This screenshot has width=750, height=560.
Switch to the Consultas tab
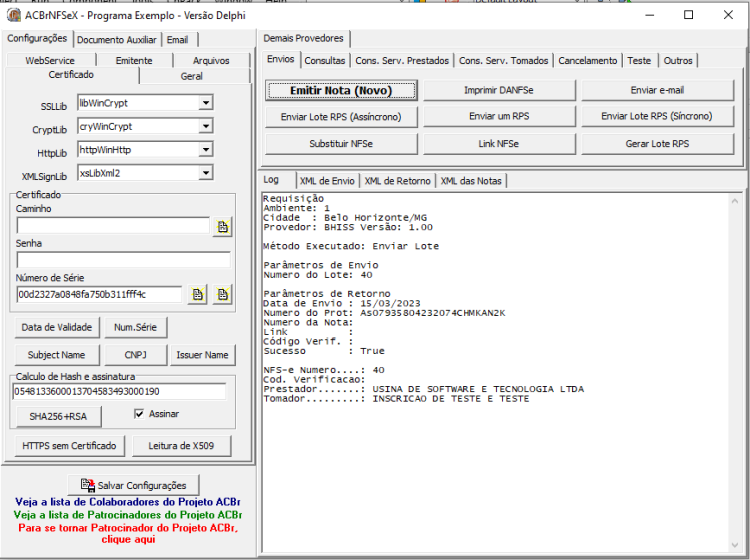click(325, 61)
